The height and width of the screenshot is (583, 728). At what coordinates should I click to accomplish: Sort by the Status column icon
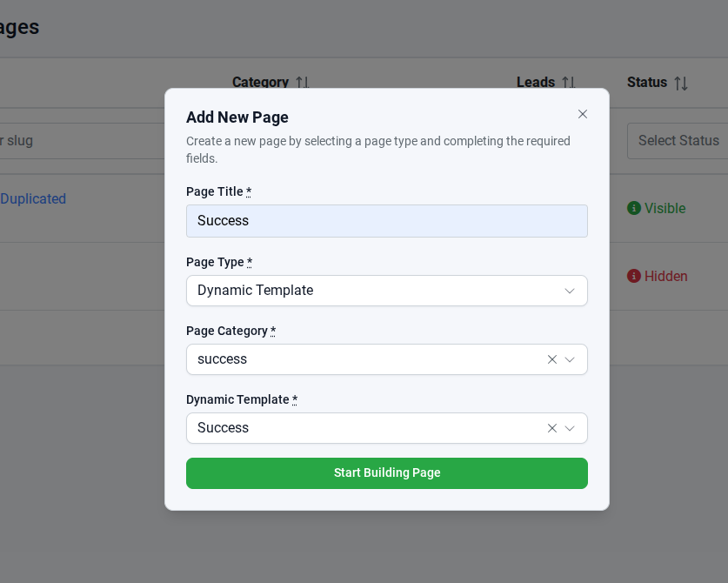pos(681,83)
